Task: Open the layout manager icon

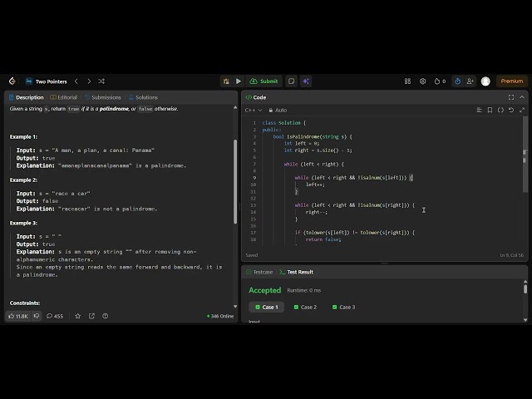Action: 407,81
